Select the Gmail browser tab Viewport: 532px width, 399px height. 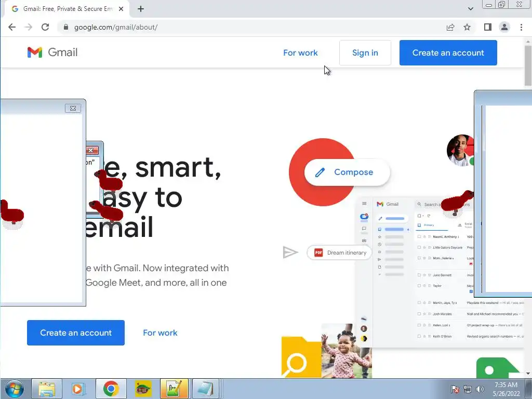[66, 9]
